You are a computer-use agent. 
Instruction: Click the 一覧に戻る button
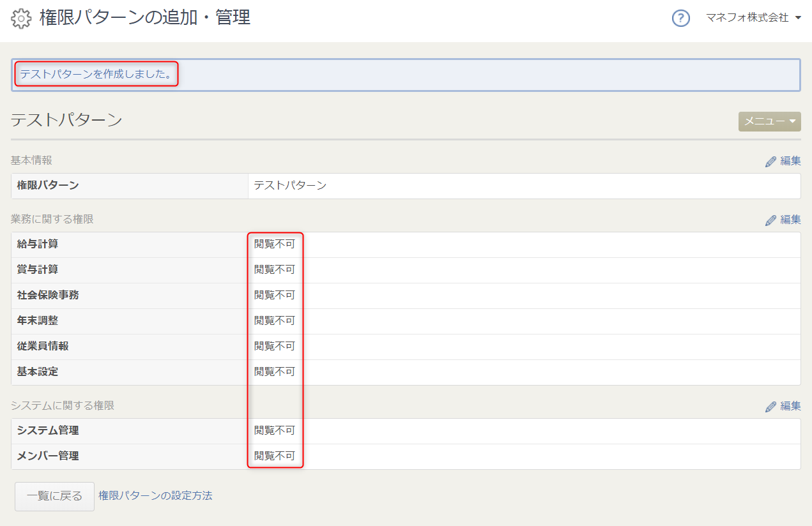point(54,496)
